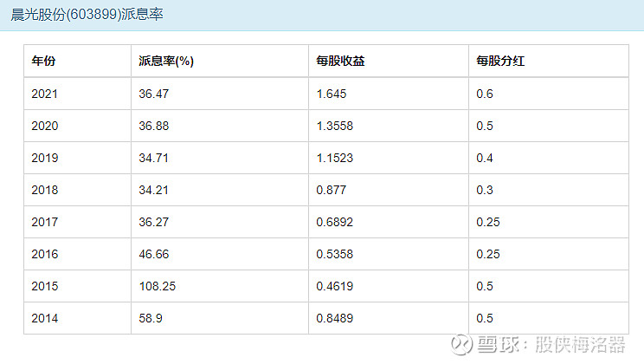Click payout ratio value 36.47

pyautogui.click(x=153, y=94)
